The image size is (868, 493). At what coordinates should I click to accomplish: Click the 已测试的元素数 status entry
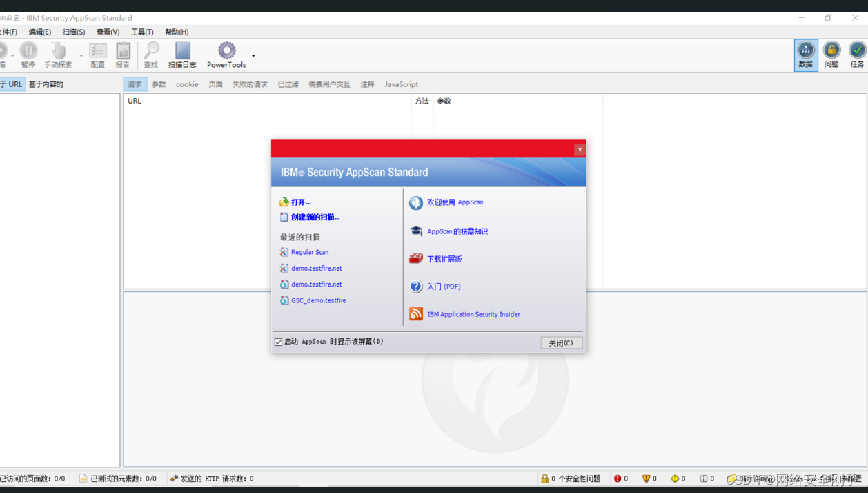click(118, 478)
